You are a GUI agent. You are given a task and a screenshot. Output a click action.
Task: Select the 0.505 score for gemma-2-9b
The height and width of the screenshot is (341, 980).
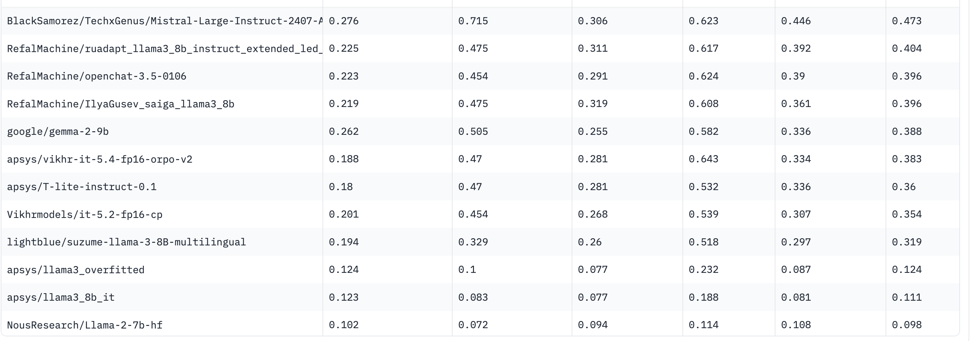(473, 132)
